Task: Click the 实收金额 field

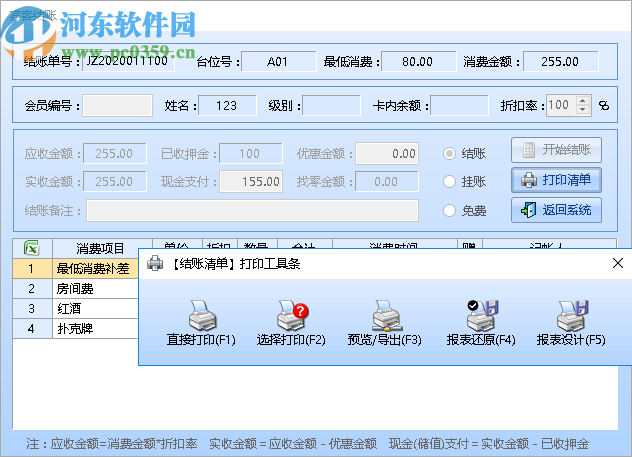Action: (x=114, y=182)
